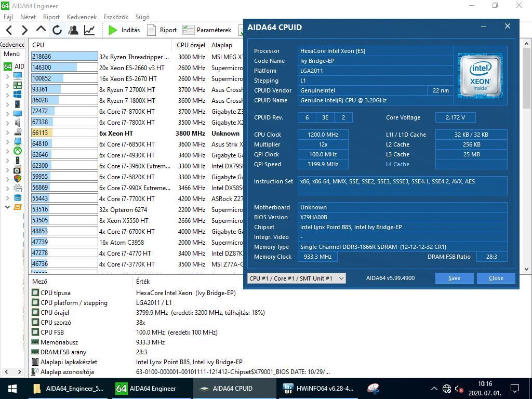Select the Storage drive icon in the tree
Image resolution: width=532 pixels, height=399 pixels.
pyautogui.click(x=18, y=132)
